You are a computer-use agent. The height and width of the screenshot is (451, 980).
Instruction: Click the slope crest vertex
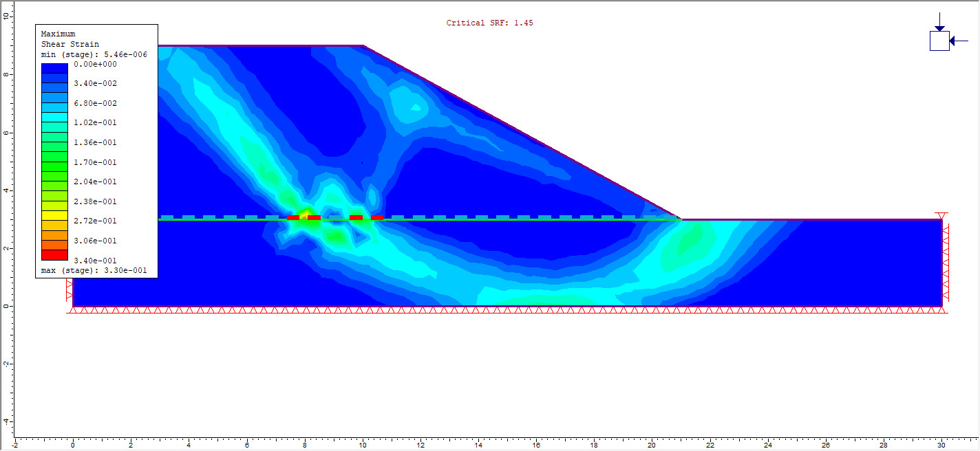(x=363, y=46)
